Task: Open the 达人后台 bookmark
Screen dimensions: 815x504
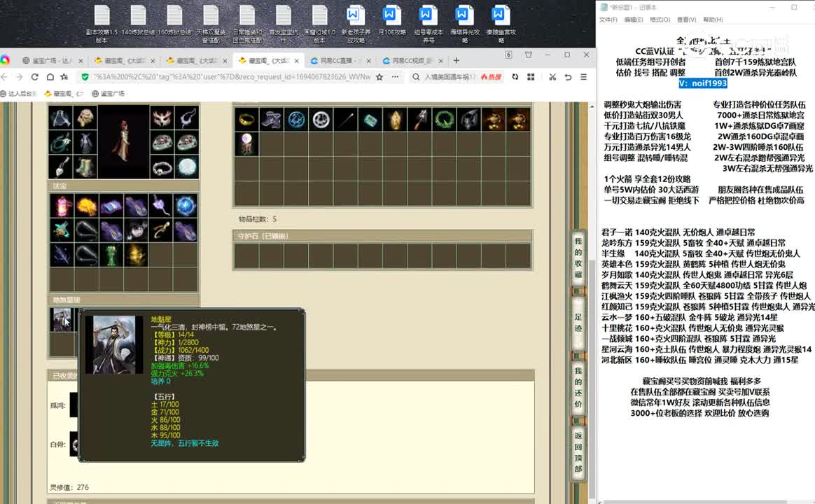Action: (19, 94)
